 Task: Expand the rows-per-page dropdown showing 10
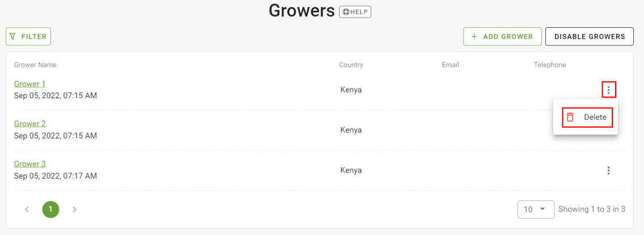pyautogui.click(x=536, y=209)
